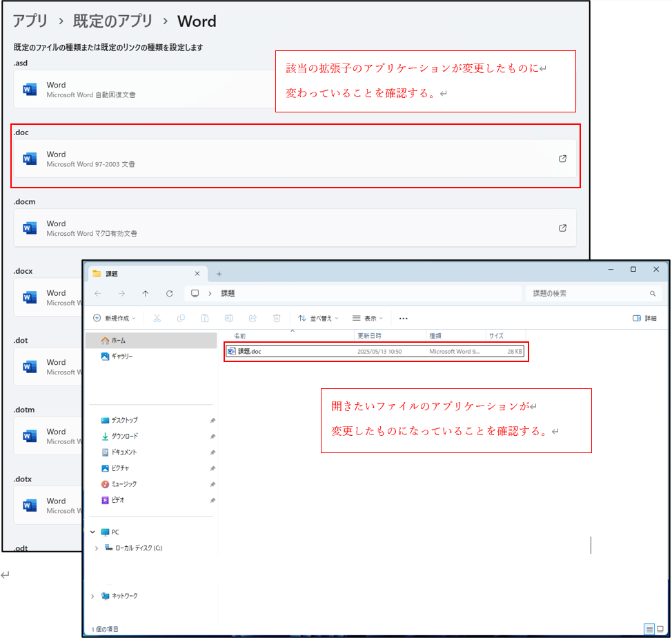Open external link icon for .docm row

pyautogui.click(x=562, y=228)
